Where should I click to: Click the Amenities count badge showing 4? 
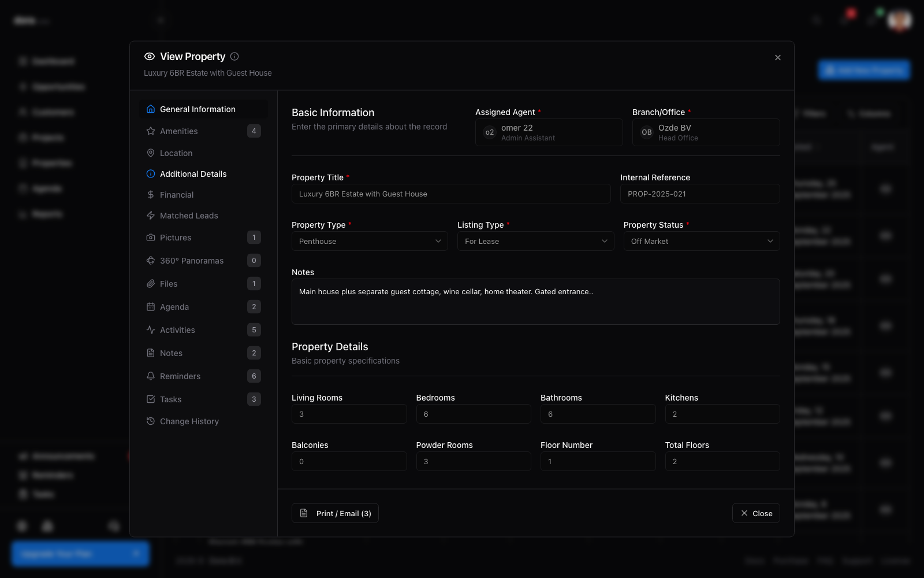coord(254,131)
